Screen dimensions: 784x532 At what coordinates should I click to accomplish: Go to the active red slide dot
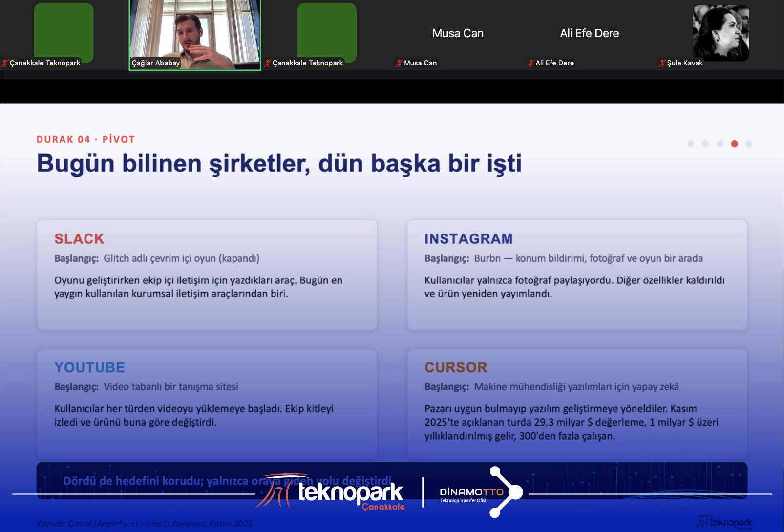(x=734, y=144)
